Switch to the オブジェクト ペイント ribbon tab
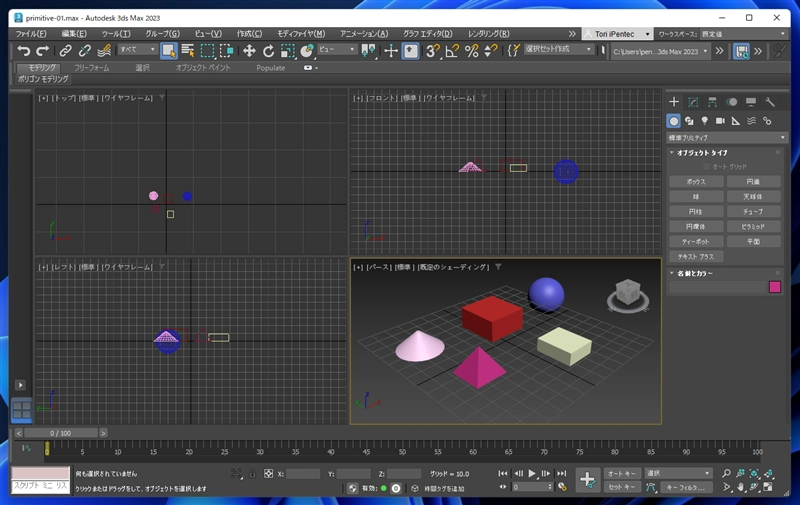Screen dimensions: 800x505 click(x=203, y=68)
